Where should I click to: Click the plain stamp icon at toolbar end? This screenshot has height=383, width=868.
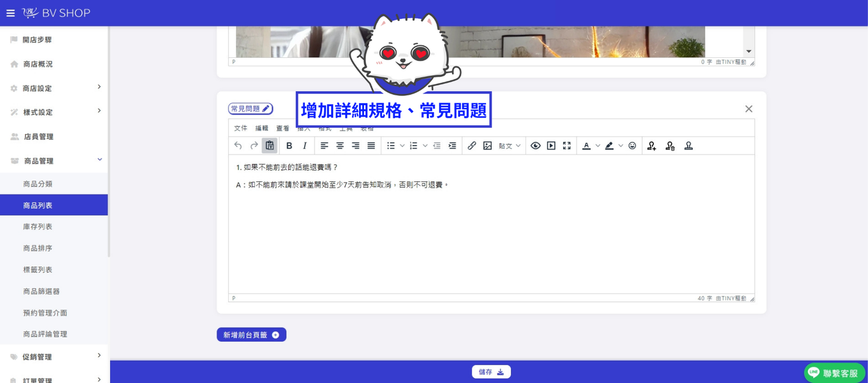688,146
